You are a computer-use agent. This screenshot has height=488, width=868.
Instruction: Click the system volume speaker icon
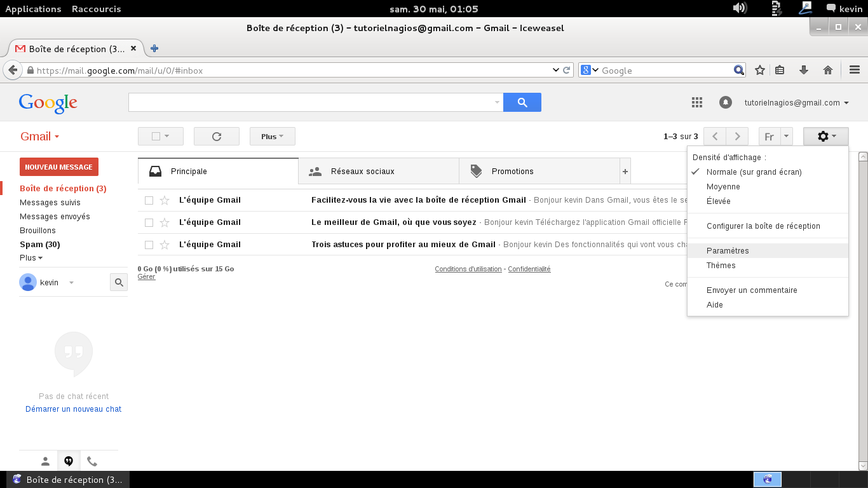point(739,8)
